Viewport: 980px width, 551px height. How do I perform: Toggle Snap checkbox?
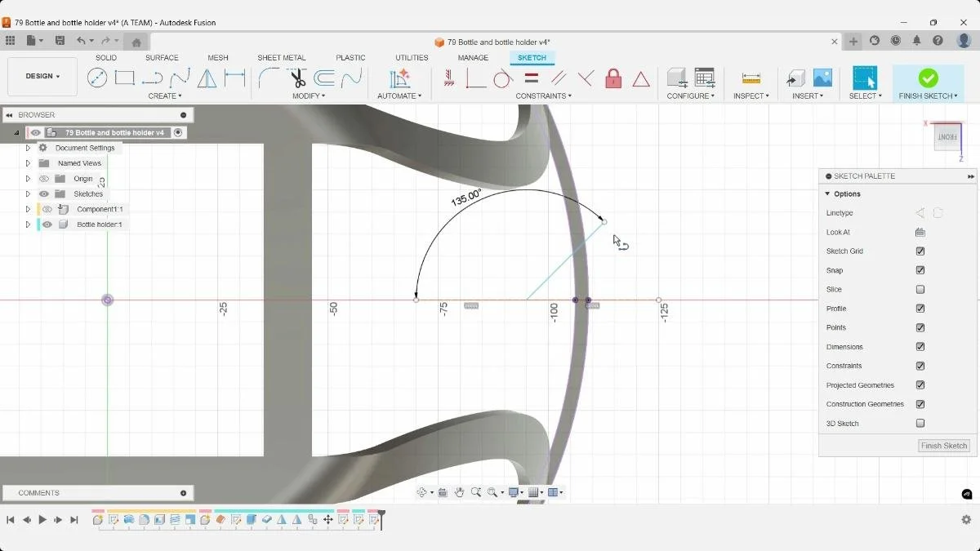pos(920,270)
